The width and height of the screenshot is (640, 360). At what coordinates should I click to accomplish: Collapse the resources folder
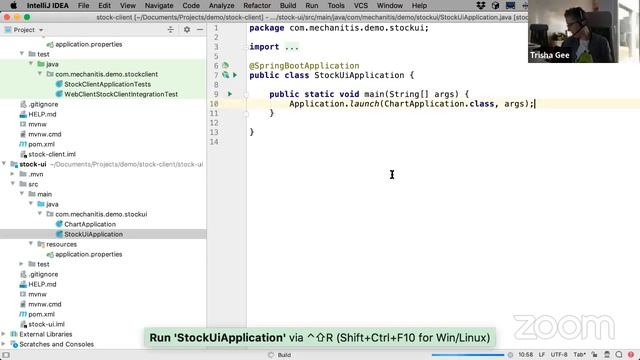(x=31, y=244)
